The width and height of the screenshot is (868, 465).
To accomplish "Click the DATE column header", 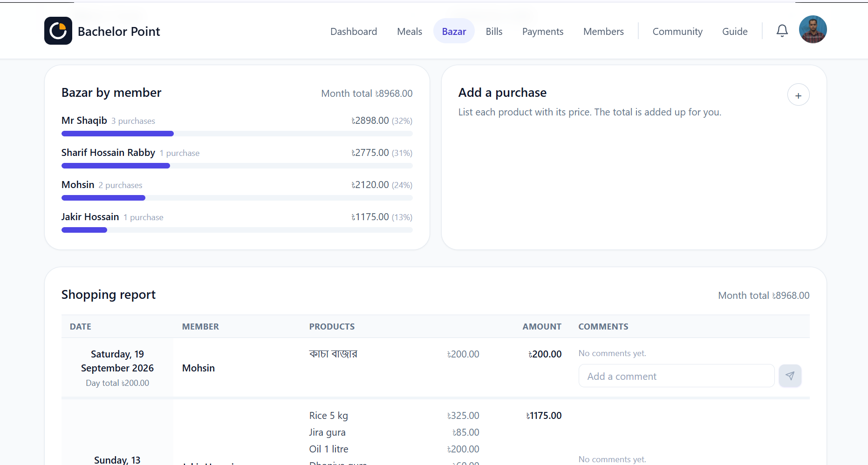I will click(81, 326).
